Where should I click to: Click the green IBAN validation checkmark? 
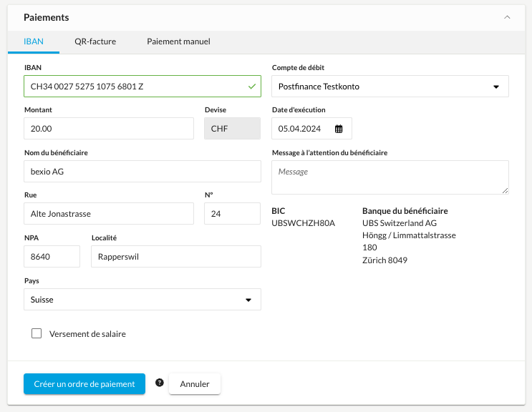(x=252, y=87)
